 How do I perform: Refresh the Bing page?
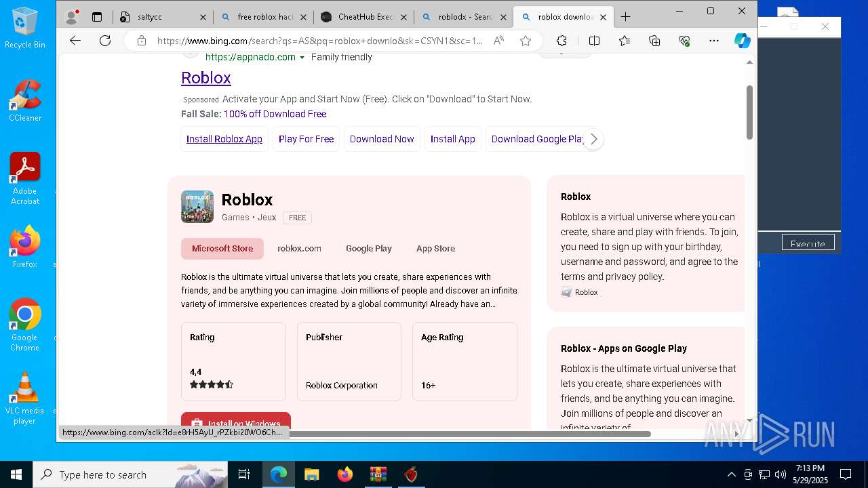105,41
